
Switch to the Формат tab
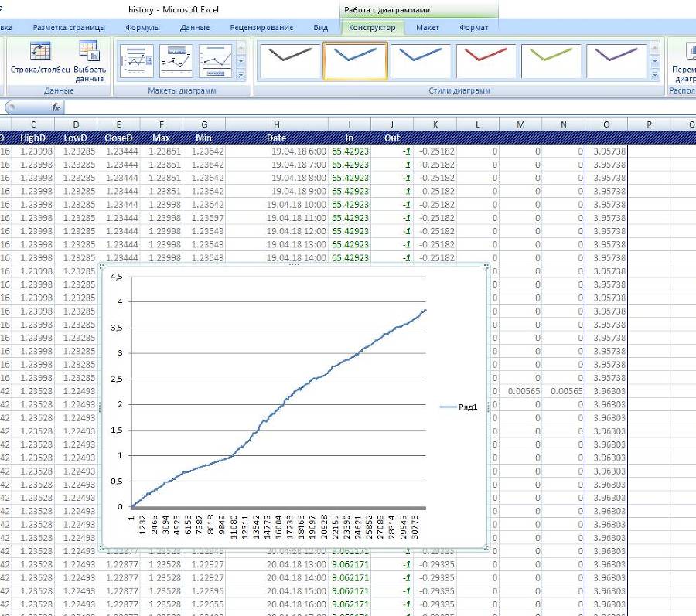coord(473,28)
